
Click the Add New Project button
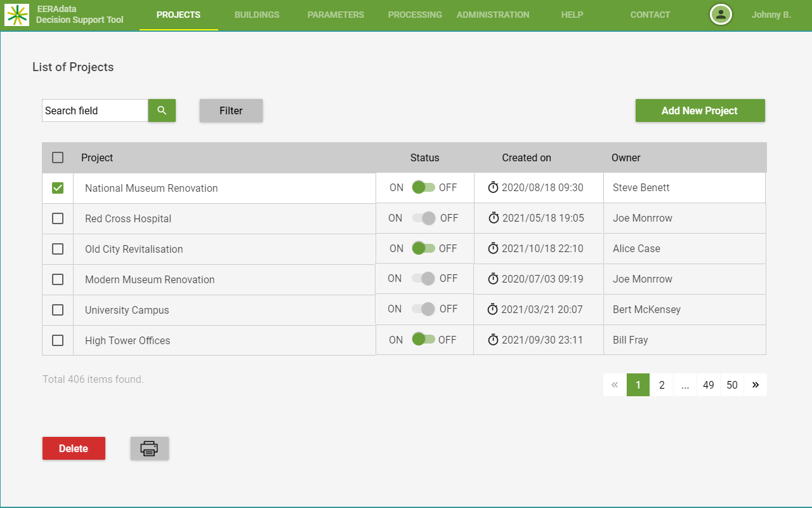click(x=700, y=110)
